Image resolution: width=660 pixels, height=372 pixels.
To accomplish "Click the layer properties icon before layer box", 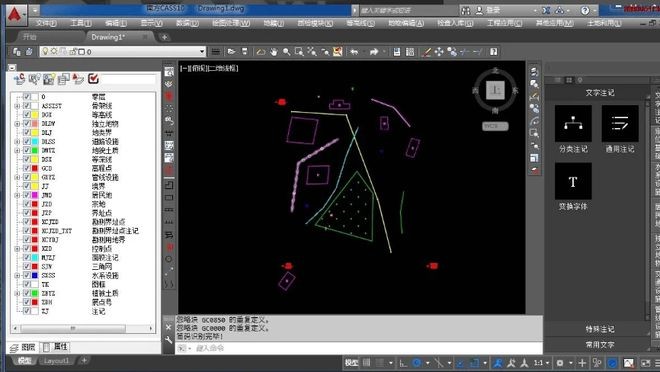I will pyautogui.click(x=16, y=52).
